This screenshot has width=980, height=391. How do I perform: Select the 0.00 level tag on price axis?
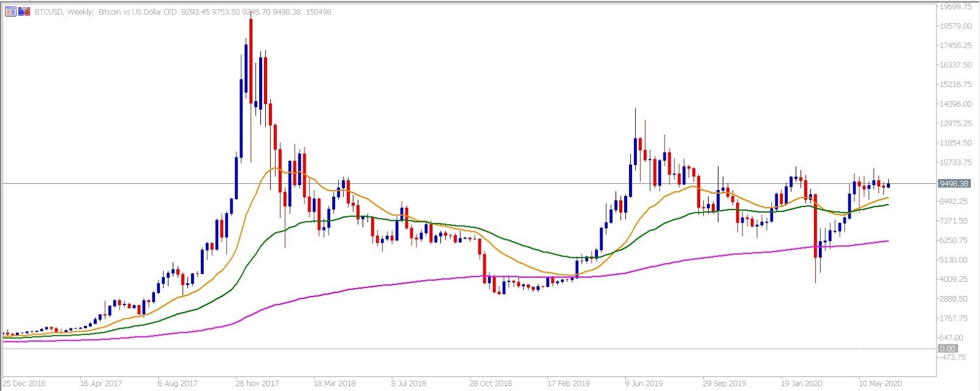coord(948,349)
